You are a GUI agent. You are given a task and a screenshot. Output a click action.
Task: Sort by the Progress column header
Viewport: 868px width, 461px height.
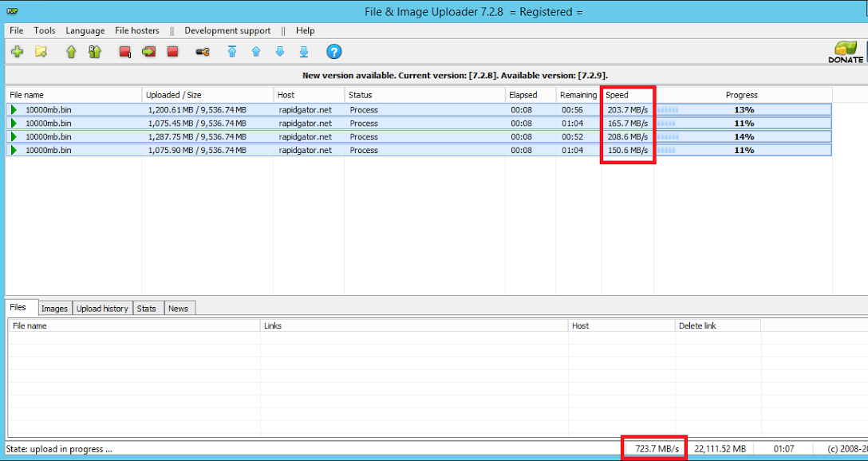coord(743,95)
